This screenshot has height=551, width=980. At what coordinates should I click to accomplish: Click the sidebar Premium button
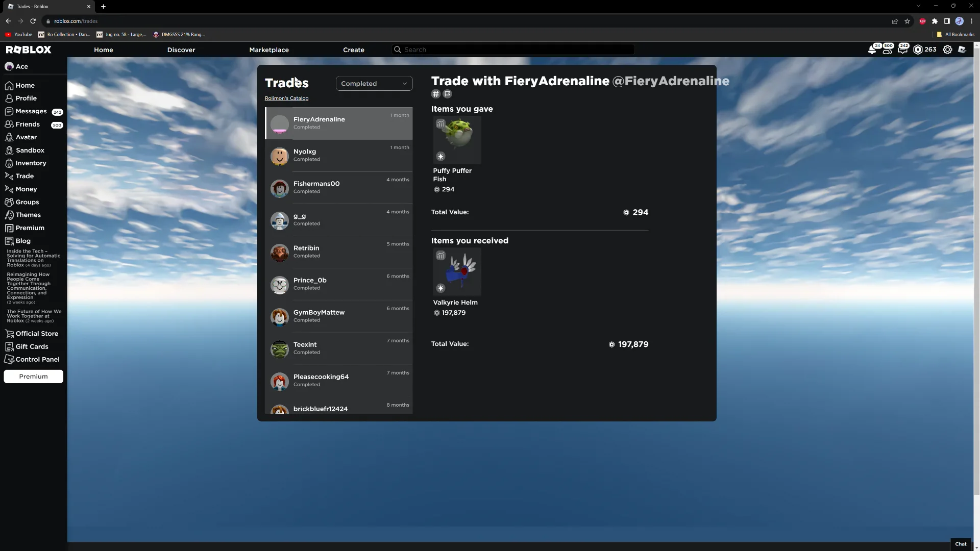[x=33, y=377]
